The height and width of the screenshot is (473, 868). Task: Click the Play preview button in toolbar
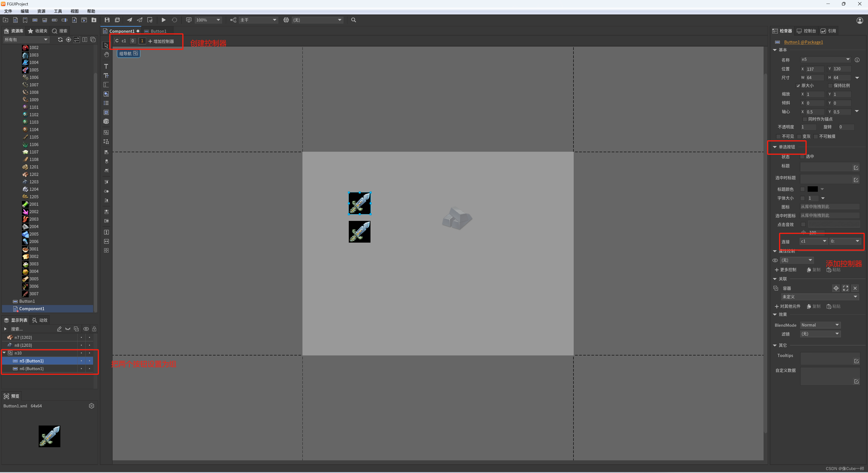coord(163,20)
